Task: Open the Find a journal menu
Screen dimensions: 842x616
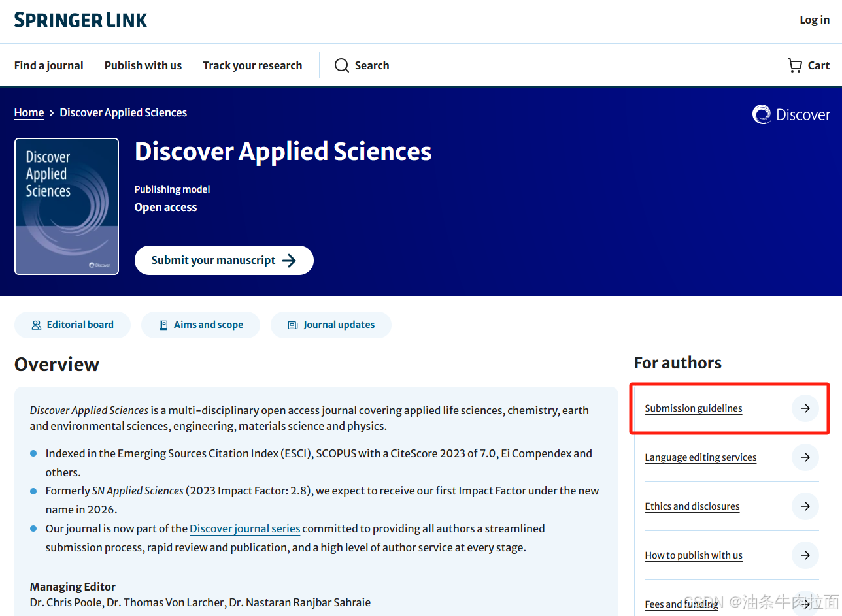Action: [49, 65]
